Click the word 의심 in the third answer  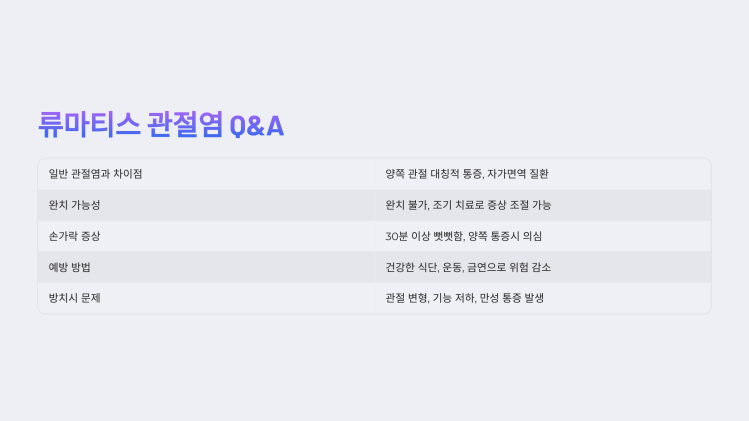pyautogui.click(x=532, y=236)
